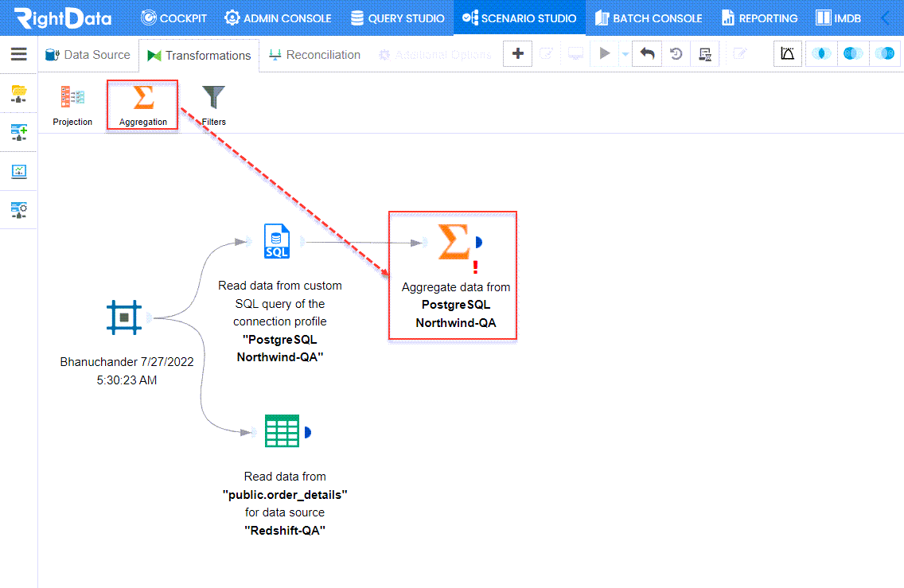Select the Filters funnel transformation icon
Image resolution: width=904 pixels, height=588 pixels.
(213, 105)
